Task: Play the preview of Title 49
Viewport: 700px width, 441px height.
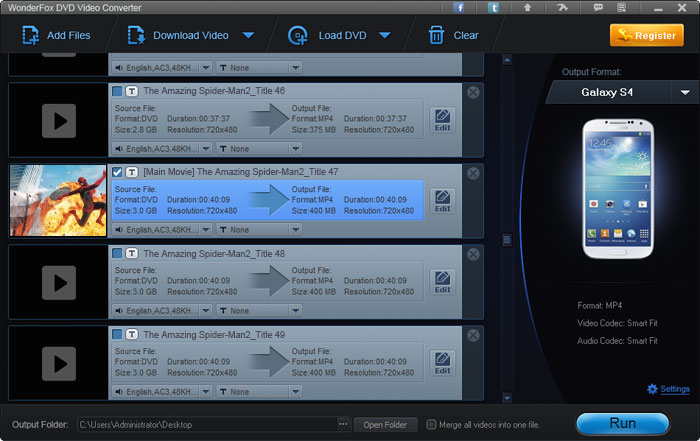Action: tap(59, 364)
